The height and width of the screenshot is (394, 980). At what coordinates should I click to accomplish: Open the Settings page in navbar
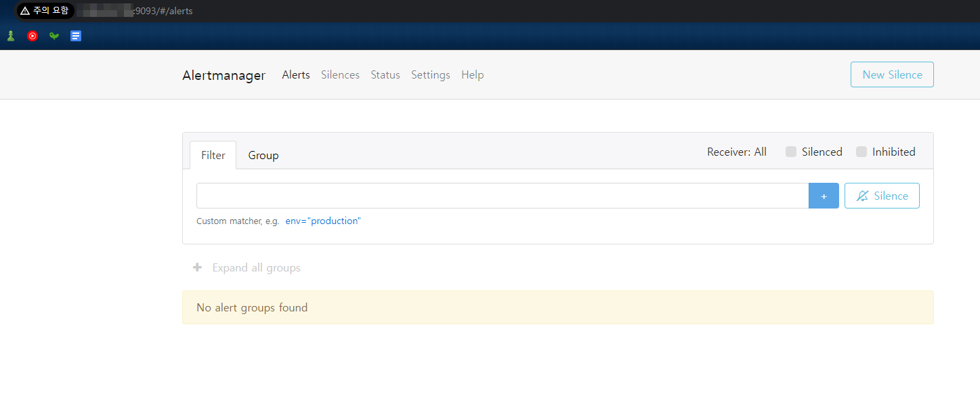pyautogui.click(x=431, y=74)
